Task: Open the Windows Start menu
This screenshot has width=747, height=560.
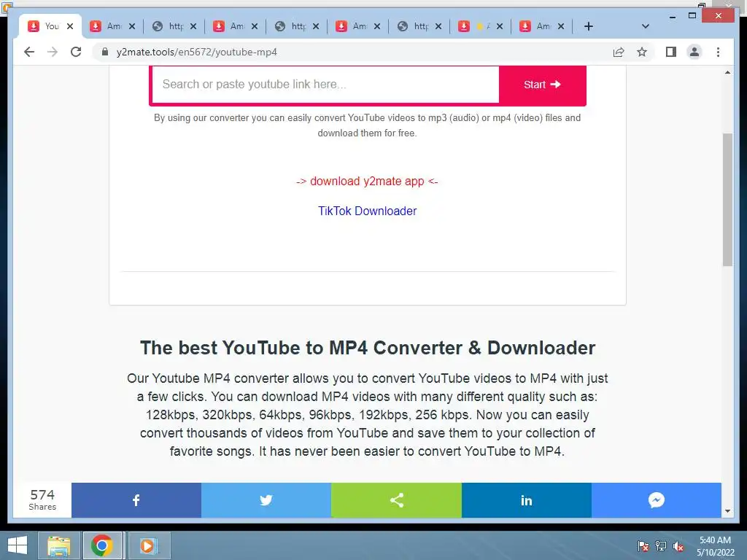Action: click(18, 545)
